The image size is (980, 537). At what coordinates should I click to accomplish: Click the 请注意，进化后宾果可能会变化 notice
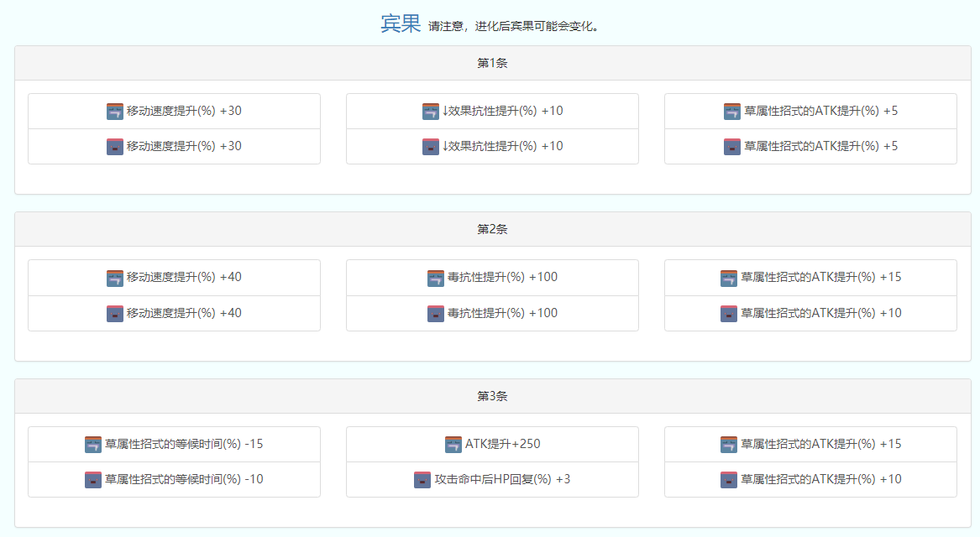point(513,27)
